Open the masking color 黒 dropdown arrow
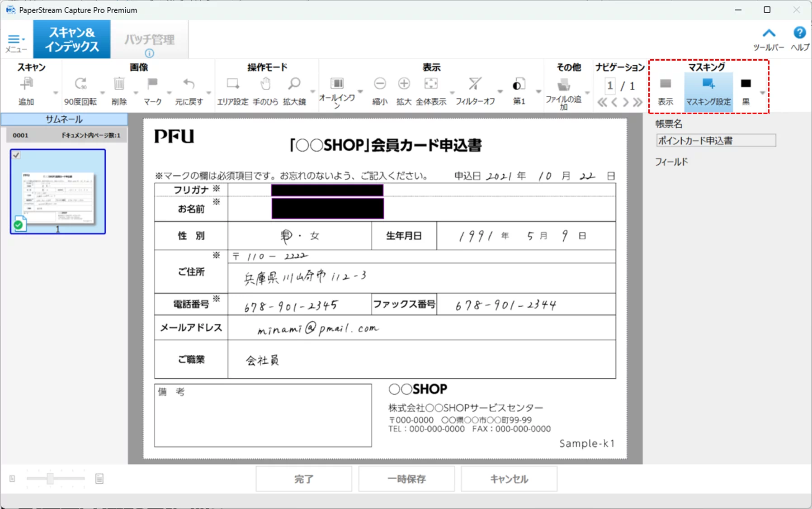This screenshot has height=509, width=812. 762,93
